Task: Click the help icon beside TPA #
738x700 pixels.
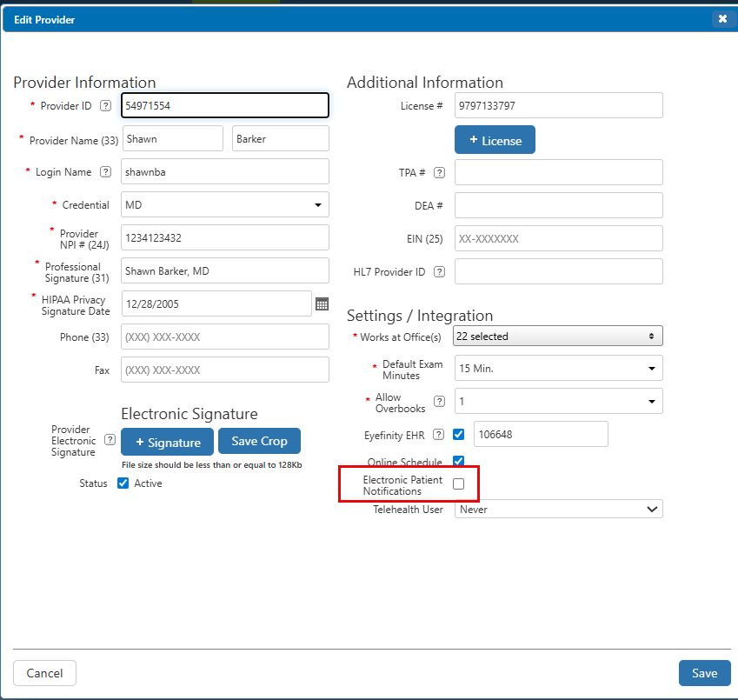Action: click(x=440, y=173)
